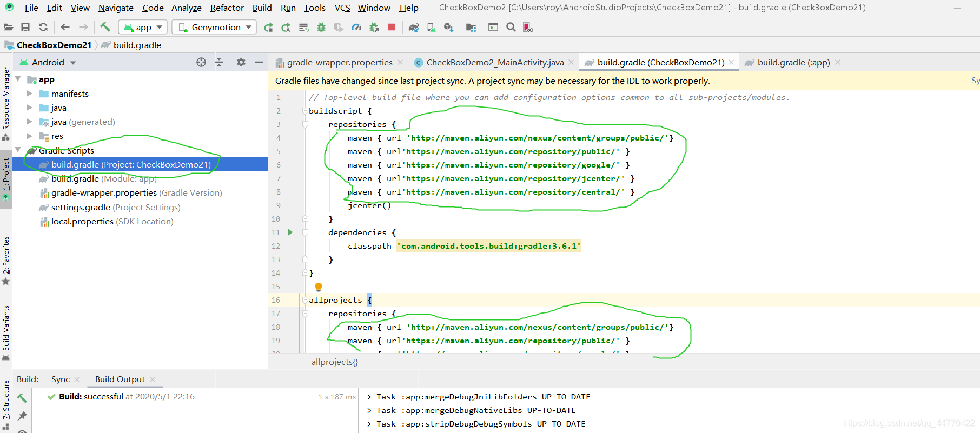Screen dimensions: 980x433
Task: Attach debugger to Android process icon
Action: 374,27
